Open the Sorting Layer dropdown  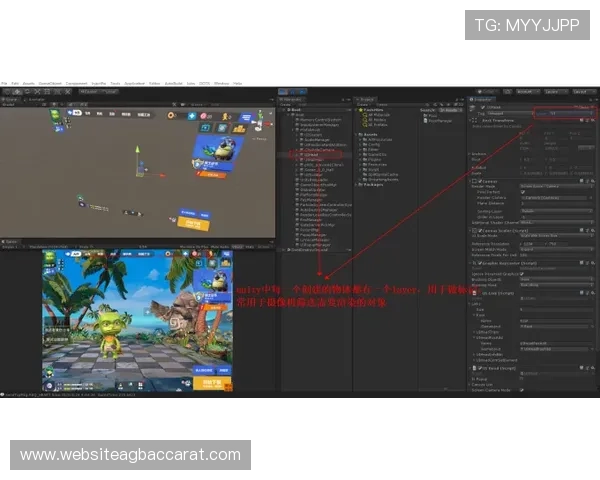click(x=556, y=211)
